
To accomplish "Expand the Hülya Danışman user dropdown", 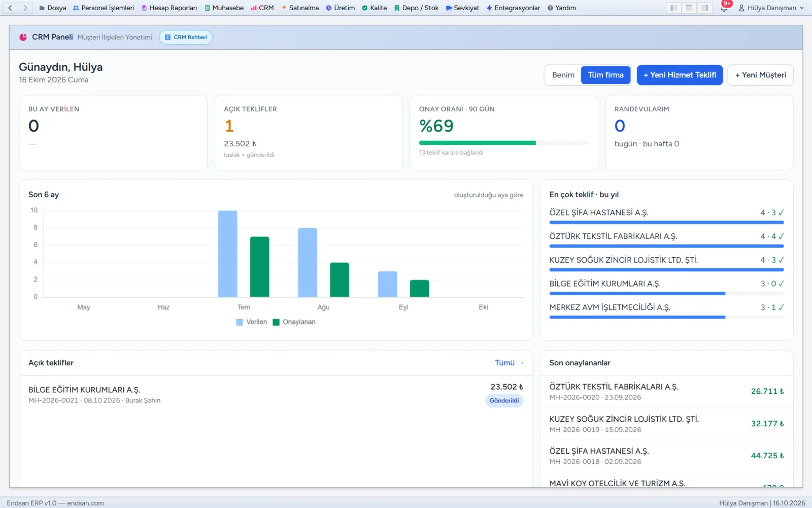I will pyautogui.click(x=771, y=8).
